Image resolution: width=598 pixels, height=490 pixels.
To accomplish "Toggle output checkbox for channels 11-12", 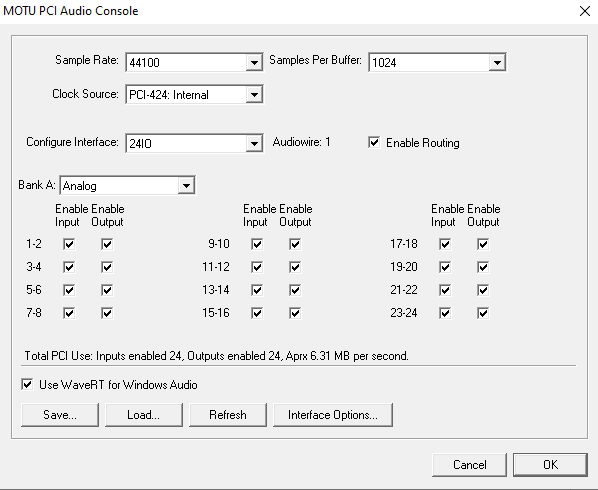I will (x=295, y=267).
